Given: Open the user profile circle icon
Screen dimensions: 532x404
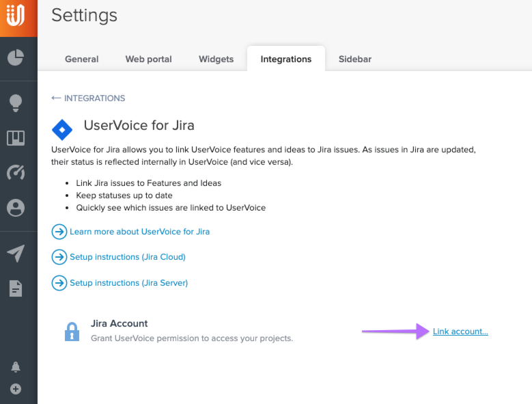Looking at the screenshot, I should tap(16, 208).
